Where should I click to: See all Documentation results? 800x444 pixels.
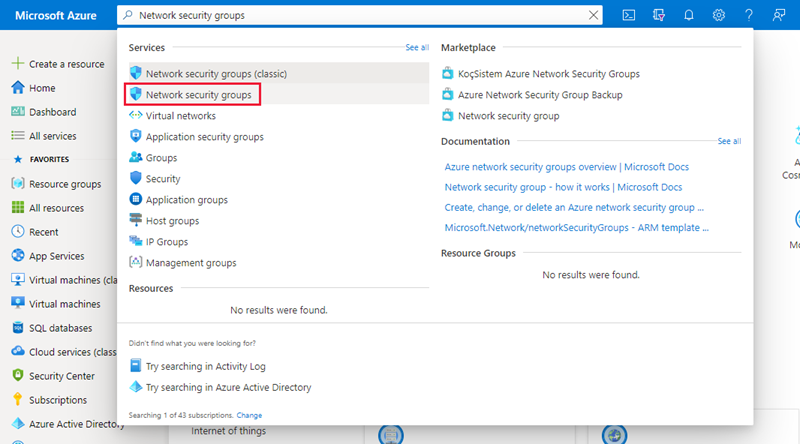pyautogui.click(x=729, y=141)
